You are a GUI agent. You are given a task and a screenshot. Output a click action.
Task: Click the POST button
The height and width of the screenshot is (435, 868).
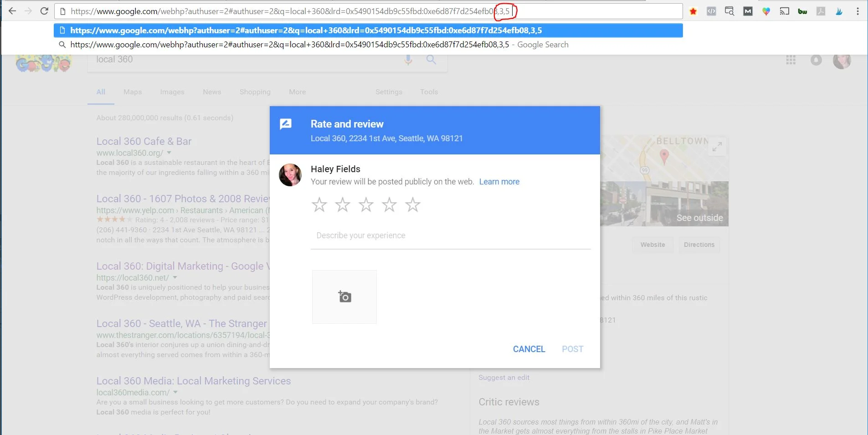click(x=572, y=349)
